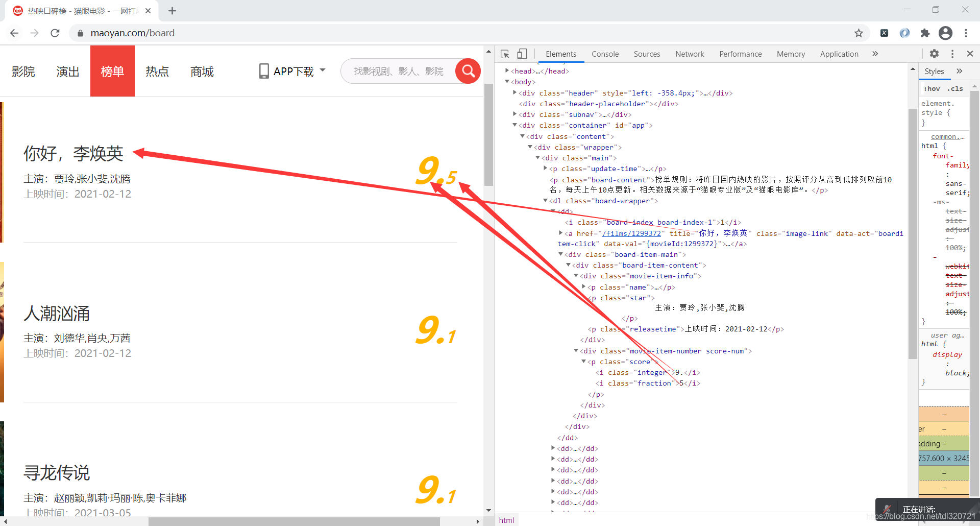Viewport: 980px width, 526px height.
Task: Toggle the device emulation toolbar in DevTools
Action: (522, 54)
